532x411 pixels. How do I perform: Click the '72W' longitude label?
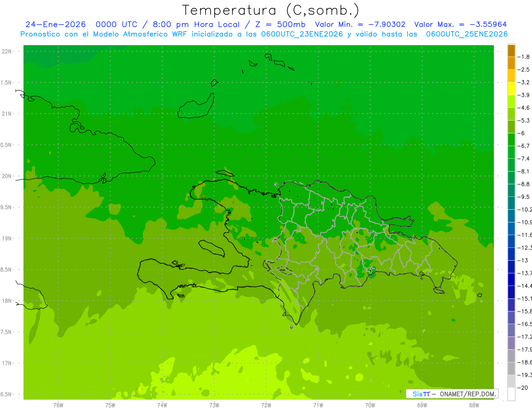266,405
